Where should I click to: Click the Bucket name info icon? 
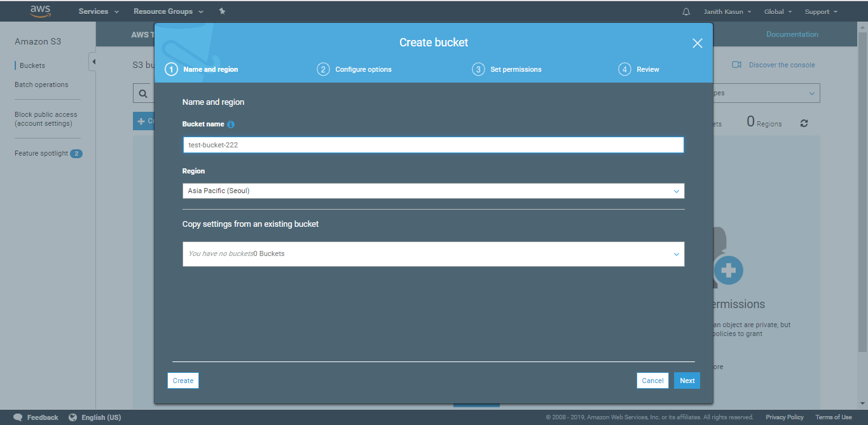click(231, 125)
